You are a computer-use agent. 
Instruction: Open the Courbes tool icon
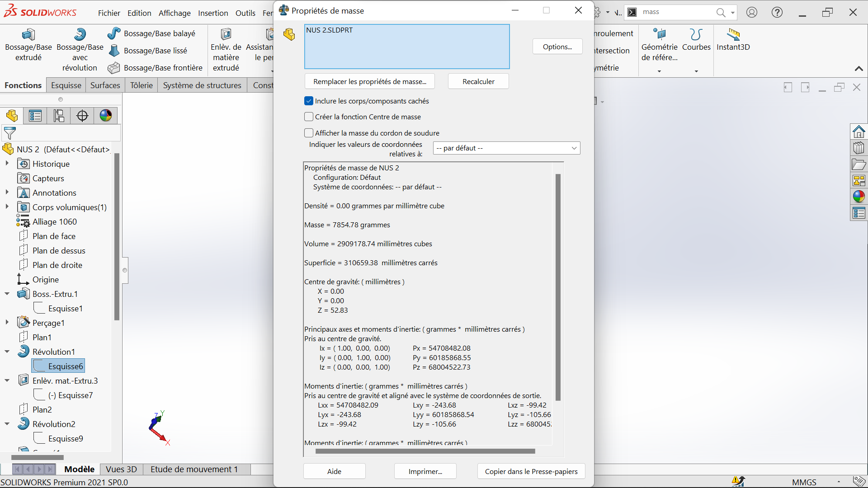(696, 35)
